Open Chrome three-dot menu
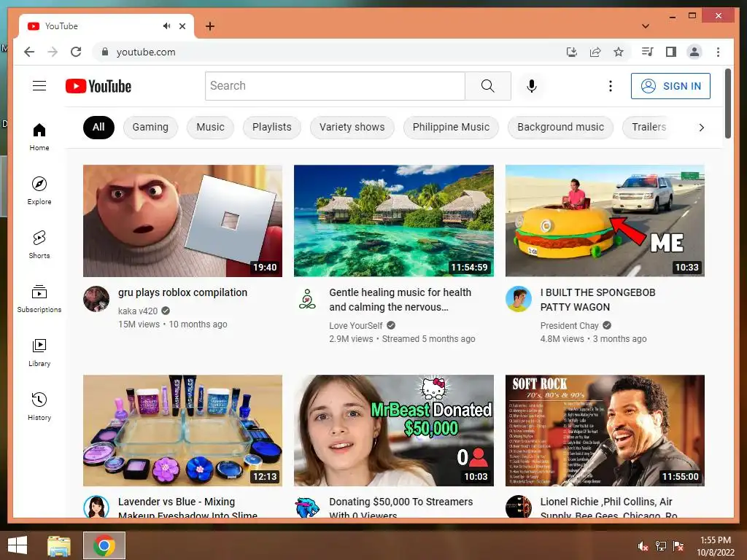This screenshot has height=560, width=747. 718,52
